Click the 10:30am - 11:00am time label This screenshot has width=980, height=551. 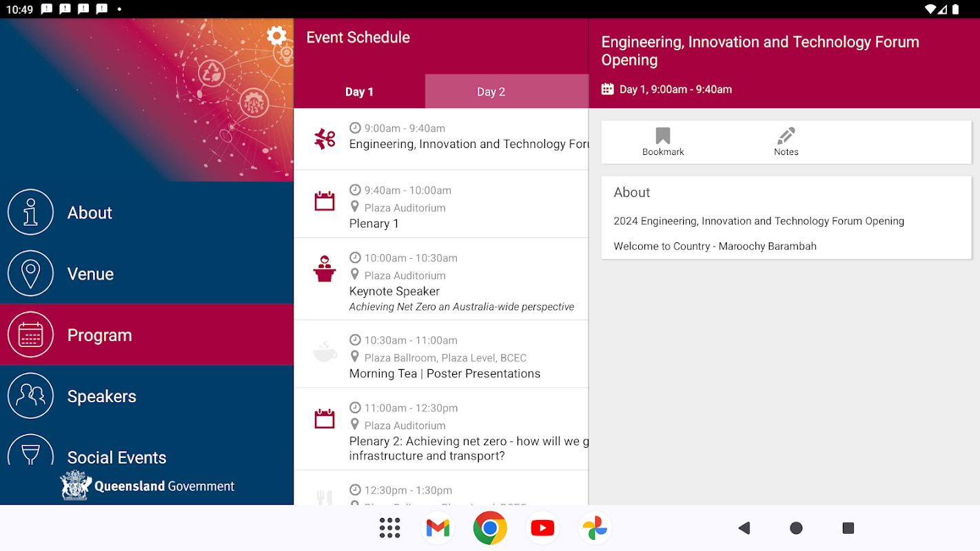point(411,340)
